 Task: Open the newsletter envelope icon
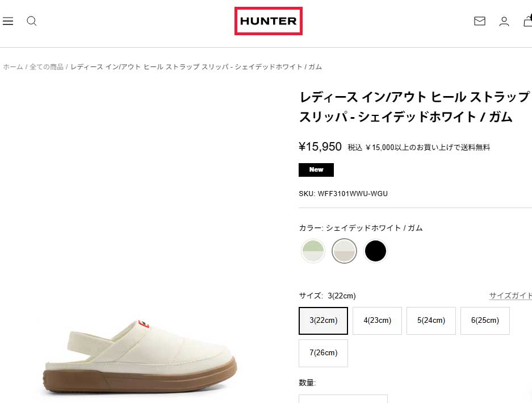pos(479,21)
